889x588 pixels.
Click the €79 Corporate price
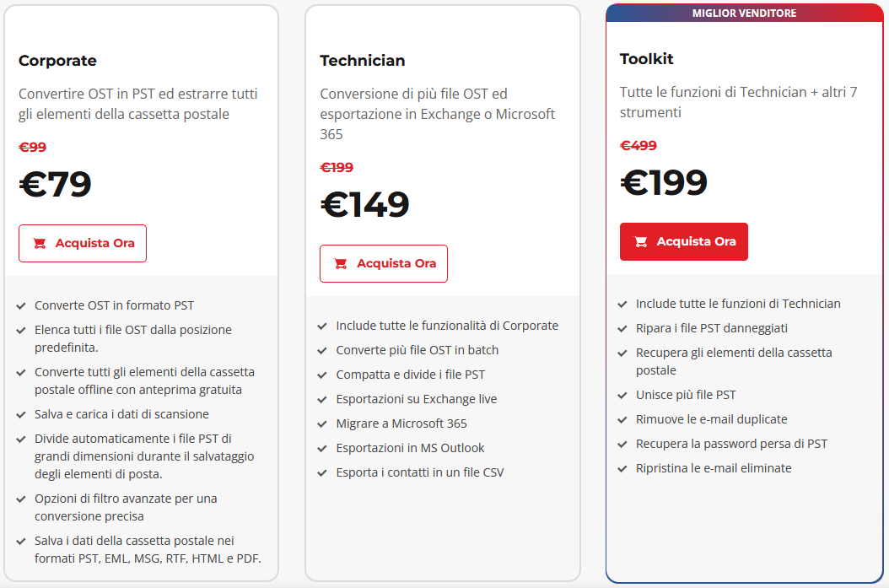pos(55,185)
